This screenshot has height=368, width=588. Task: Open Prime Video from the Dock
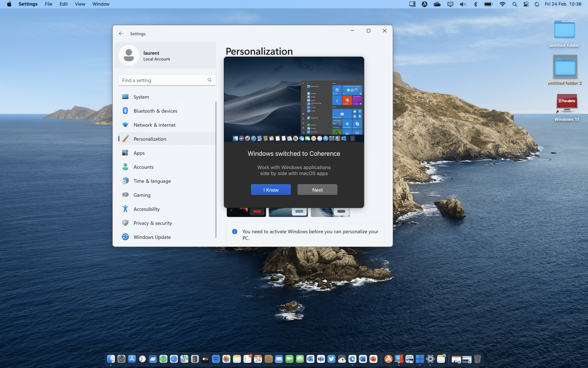(216, 359)
